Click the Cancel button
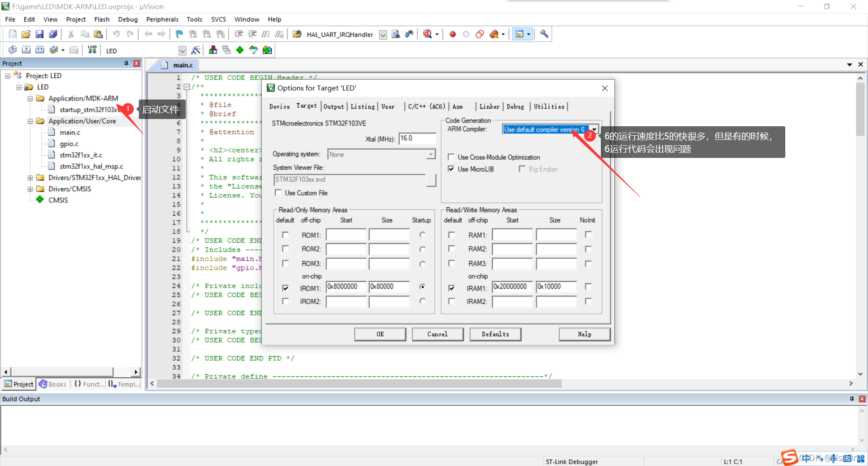 (x=438, y=334)
